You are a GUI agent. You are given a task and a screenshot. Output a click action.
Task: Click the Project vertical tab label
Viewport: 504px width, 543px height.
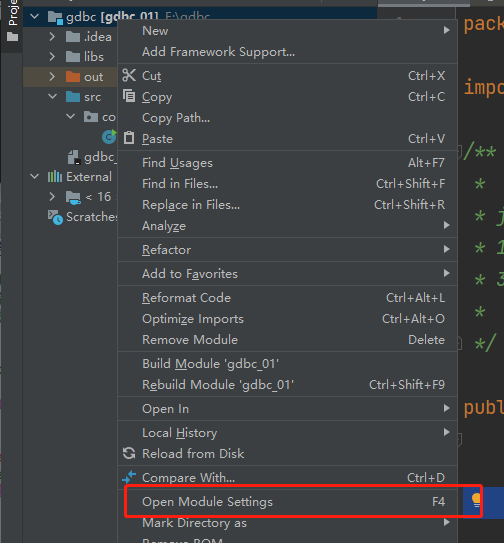pyautogui.click(x=13, y=13)
